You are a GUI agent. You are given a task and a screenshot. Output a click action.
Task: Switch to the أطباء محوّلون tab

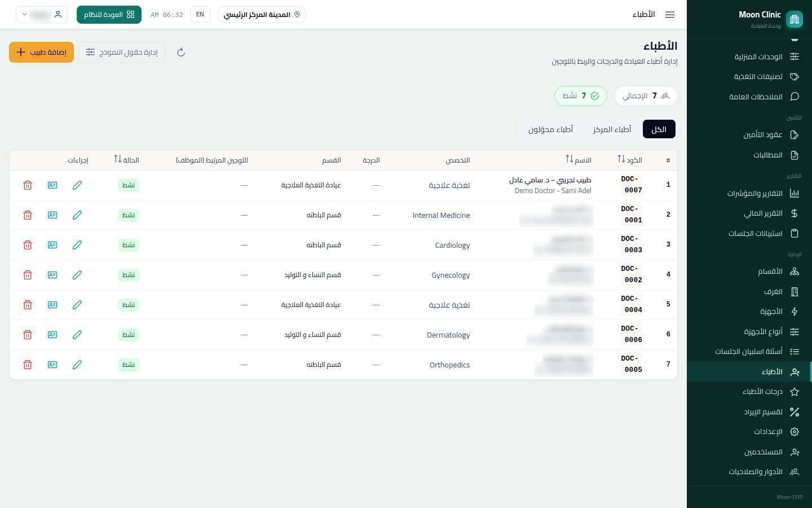pos(550,129)
